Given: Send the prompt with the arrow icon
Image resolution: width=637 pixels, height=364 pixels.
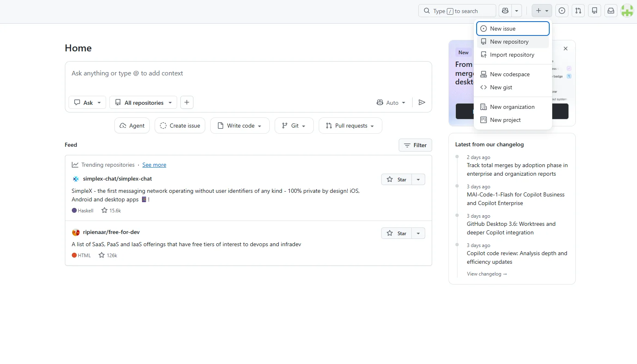Looking at the screenshot, I should tap(422, 102).
